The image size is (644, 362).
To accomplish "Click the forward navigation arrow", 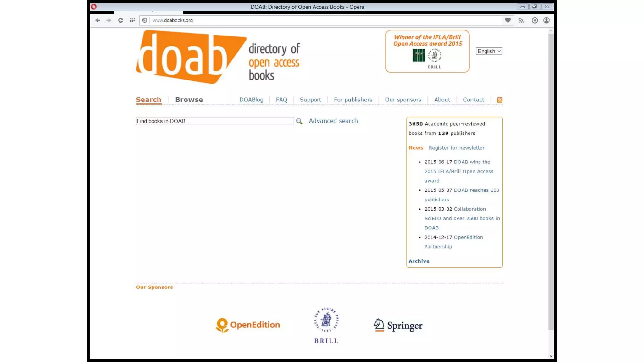I will 109,20.
